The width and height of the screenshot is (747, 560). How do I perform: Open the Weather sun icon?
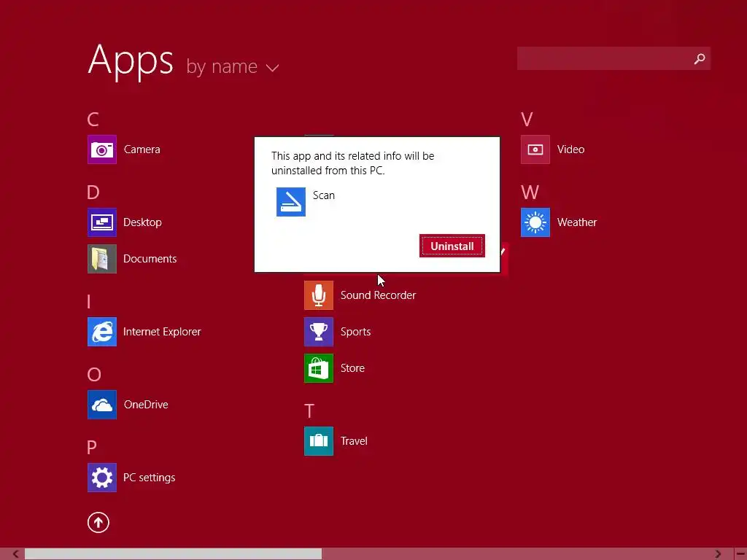pos(535,222)
